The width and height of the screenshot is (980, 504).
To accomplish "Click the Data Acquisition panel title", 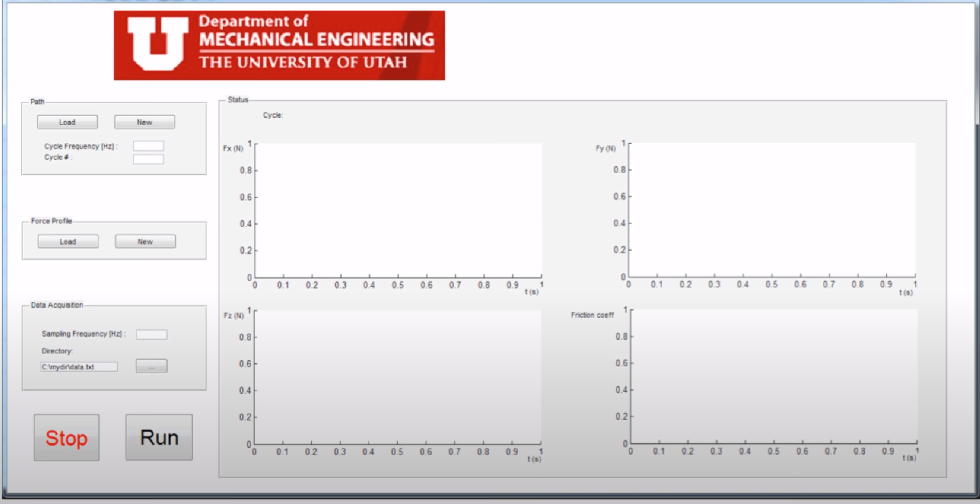I will point(57,305).
